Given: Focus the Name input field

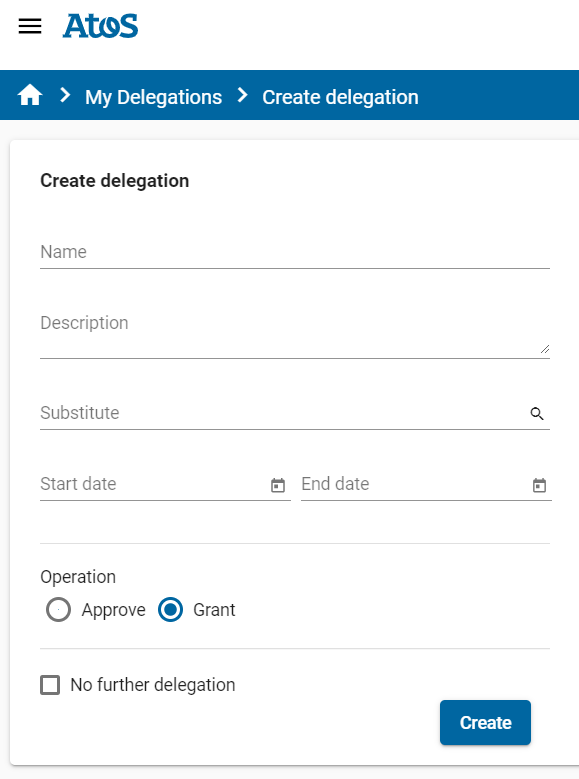Looking at the screenshot, I should [295, 252].
